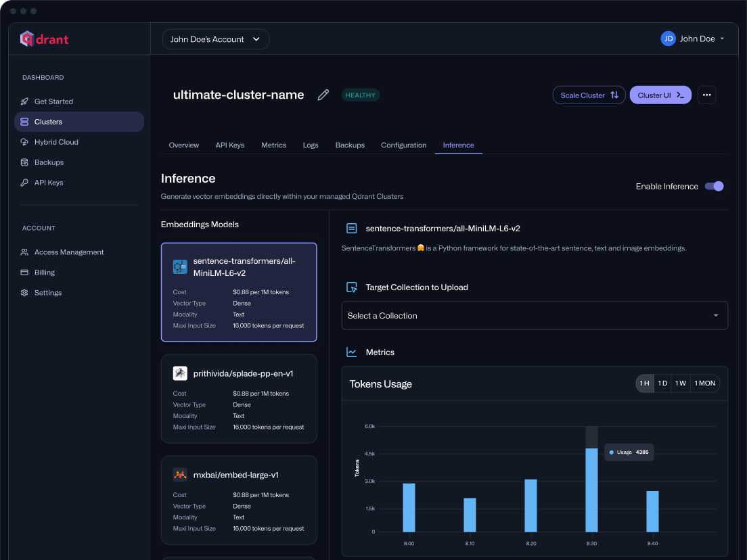Open the Select a Collection dropdown
Image resolution: width=747 pixels, height=560 pixels.
point(535,315)
